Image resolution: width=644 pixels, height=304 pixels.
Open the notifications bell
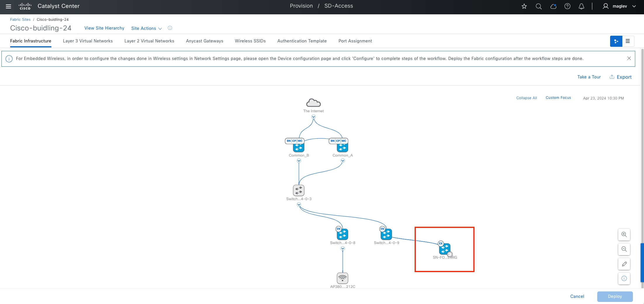coord(581,6)
